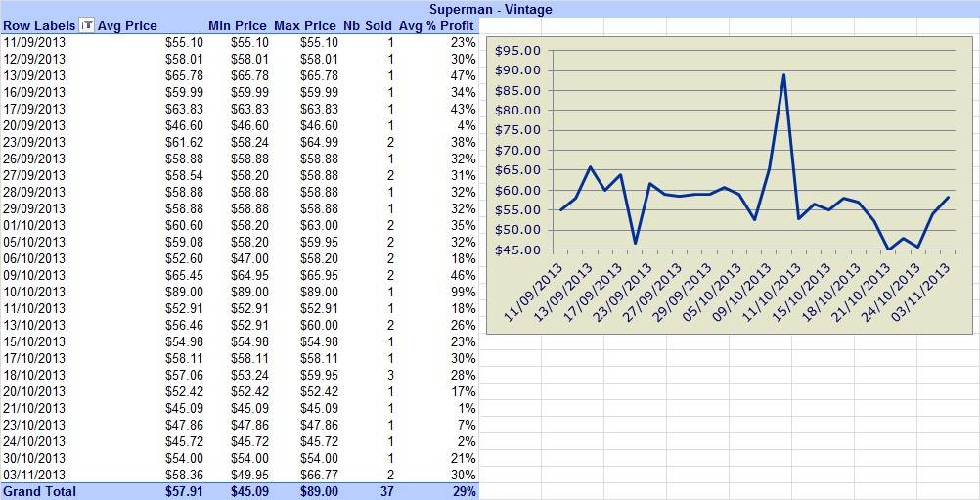Select the $65.78 average price on 13/09/2013
The height and width of the screenshot is (500, 980).
[185, 75]
